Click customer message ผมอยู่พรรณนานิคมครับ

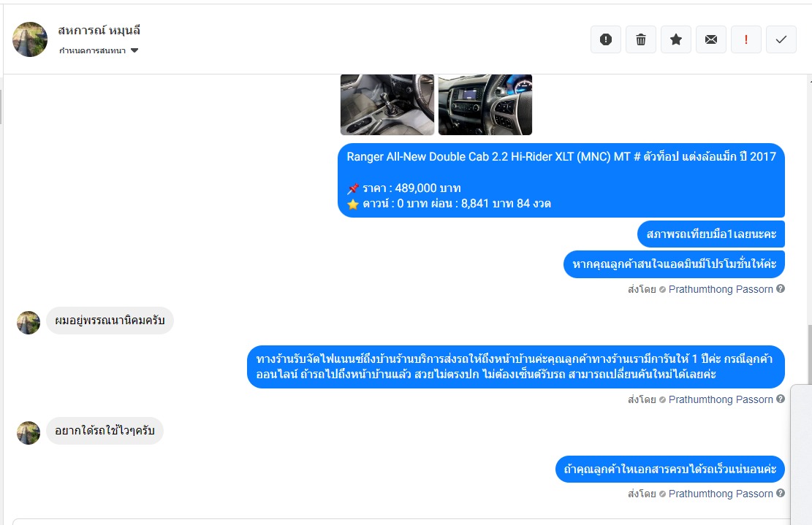pos(110,321)
